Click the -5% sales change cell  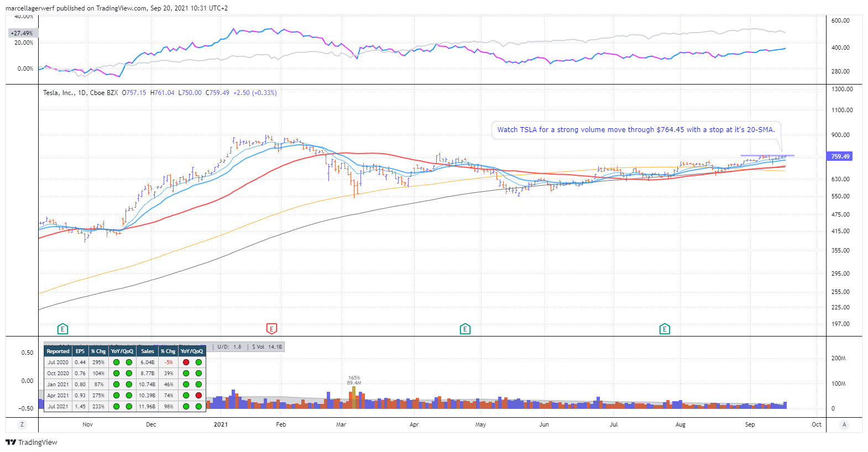click(x=169, y=362)
